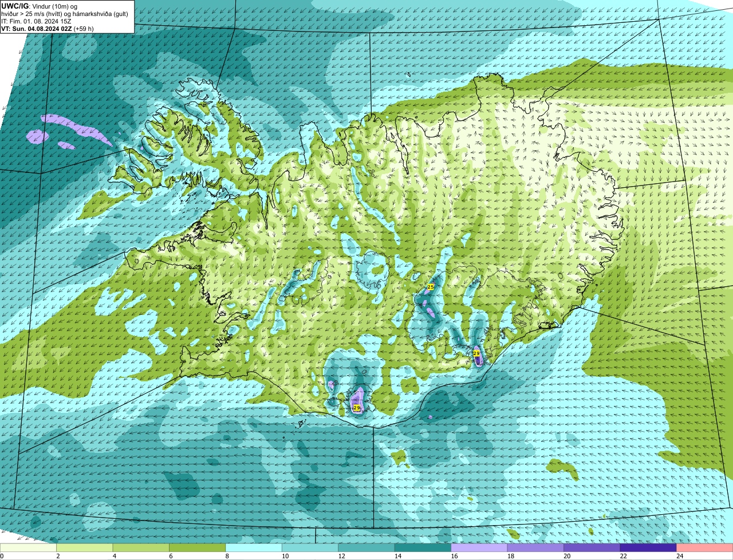Click the "29" gust label beside the southeast coast
Viewport: 733px width, 560px height.
point(476,353)
